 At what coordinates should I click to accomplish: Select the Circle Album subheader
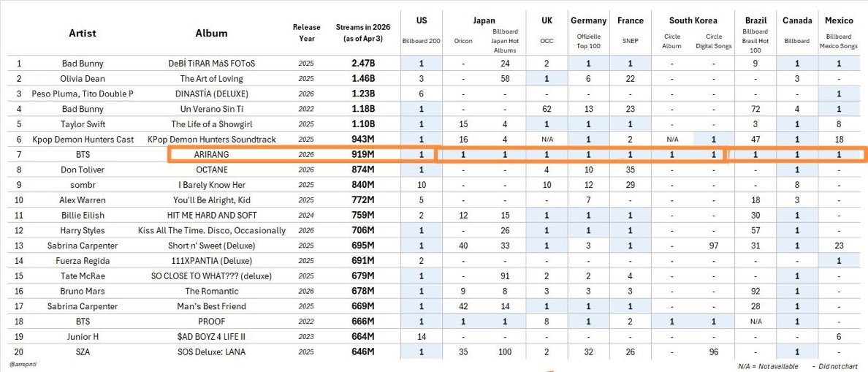tap(671, 41)
